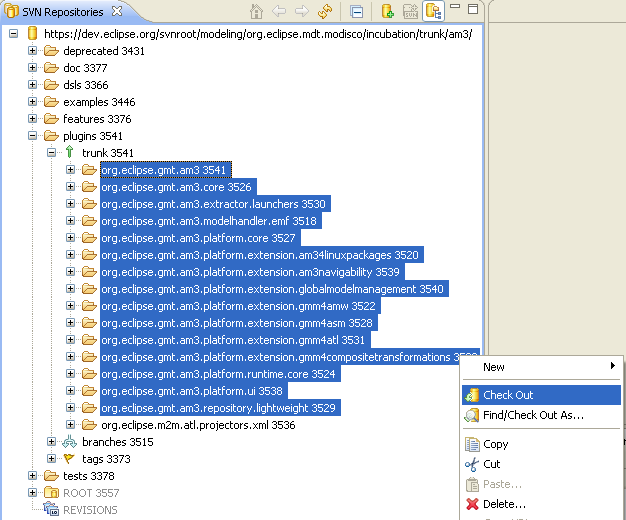Click the tags flag icon
Image resolution: width=626 pixels, height=520 pixels.
pos(69,459)
